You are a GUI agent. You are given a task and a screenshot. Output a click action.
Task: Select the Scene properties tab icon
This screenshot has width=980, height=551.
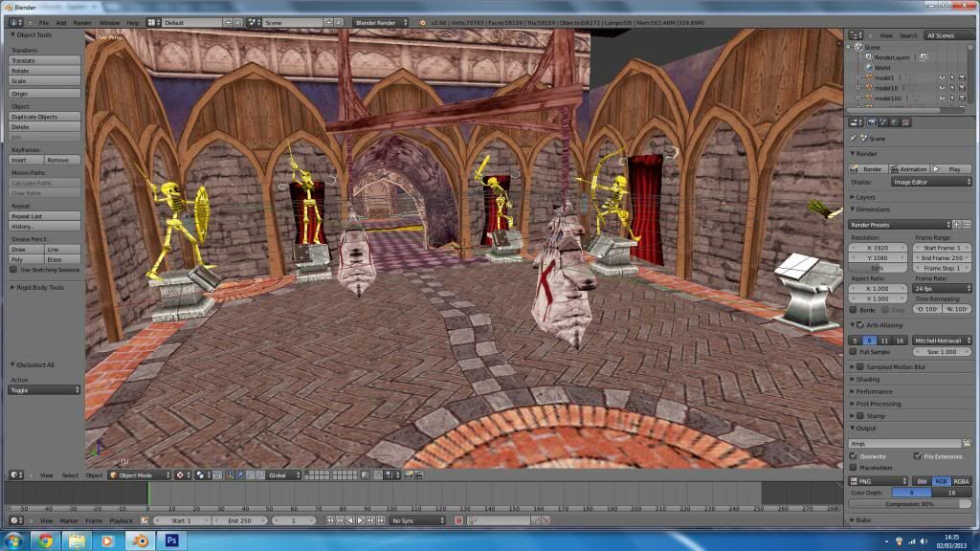(x=883, y=122)
